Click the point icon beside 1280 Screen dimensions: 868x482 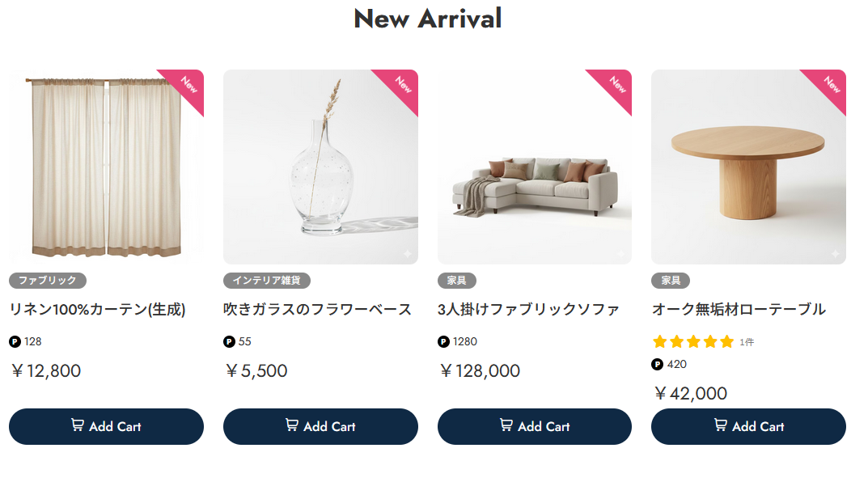(443, 342)
